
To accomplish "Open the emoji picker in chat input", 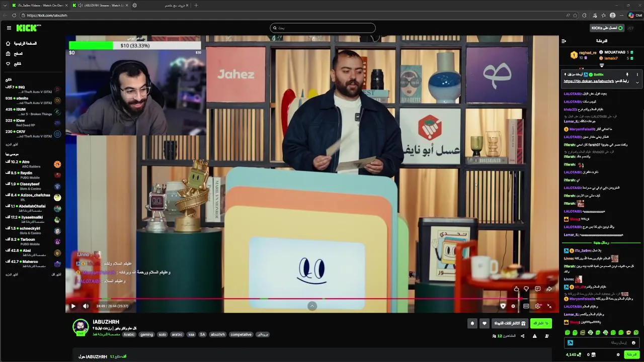I will (x=633, y=343).
